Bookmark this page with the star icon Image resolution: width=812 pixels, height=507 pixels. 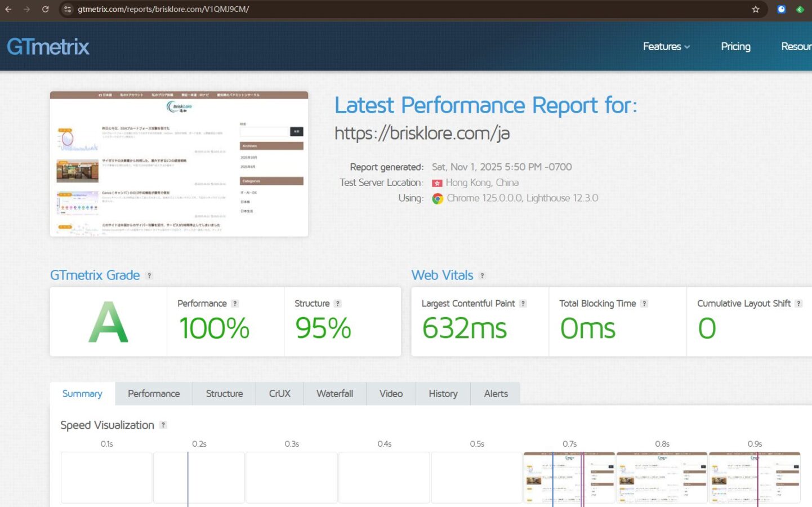pos(755,9)
